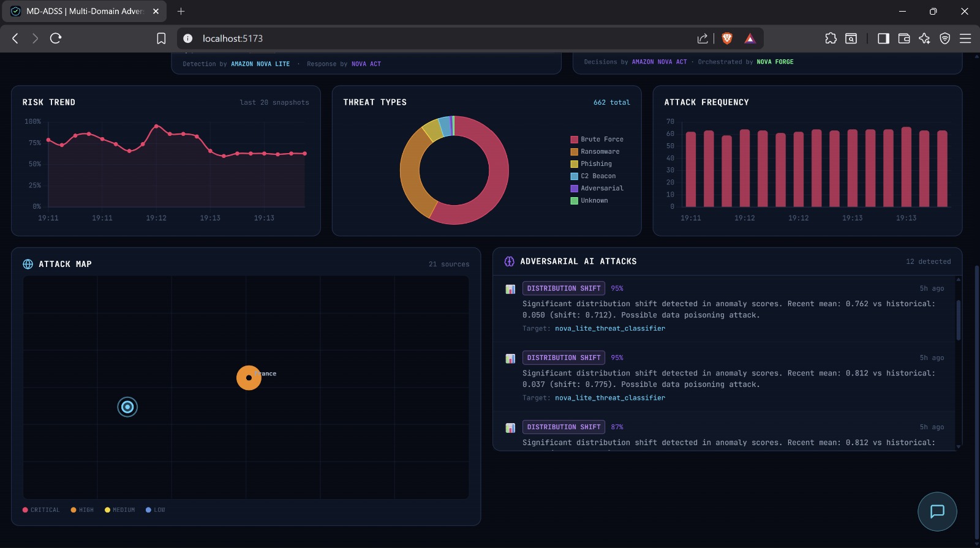Screen dimensions: 980x548
Task: Click the chart icon of the 87% alert
Action: pos(510,427)
